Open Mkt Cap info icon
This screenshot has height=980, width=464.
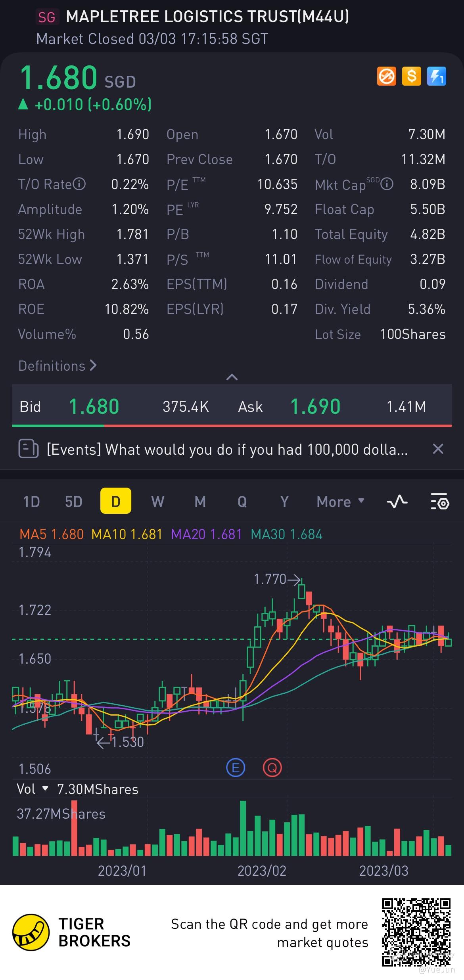[x=387, y=184]
